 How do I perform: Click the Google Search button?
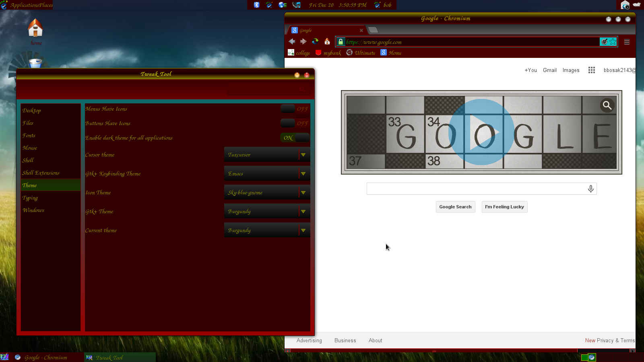[455, 207]
